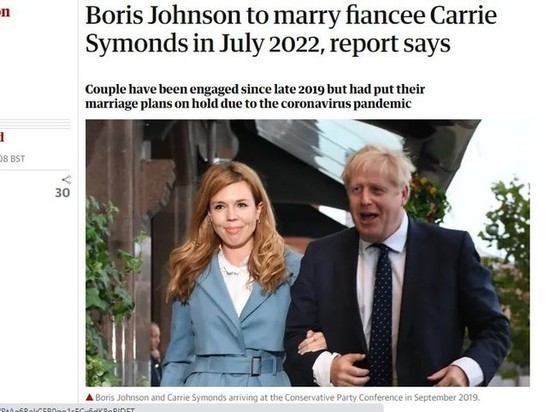
Task: Click the background man at photo's lower left
Action: (155, 352)
